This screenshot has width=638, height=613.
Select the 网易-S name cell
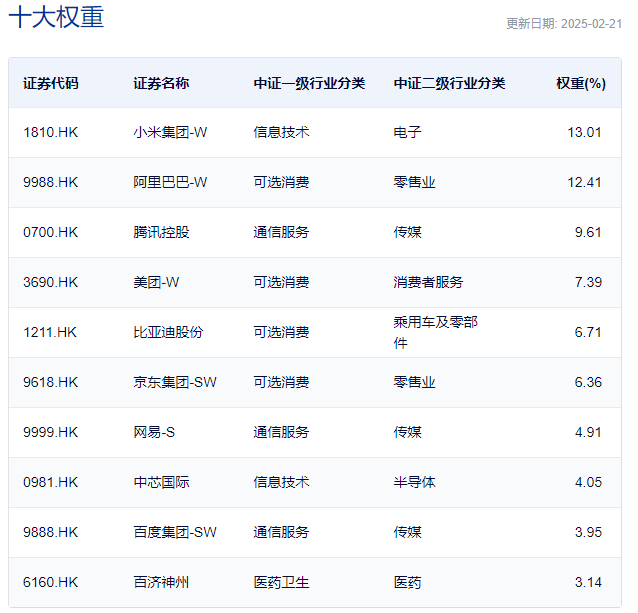154,432
